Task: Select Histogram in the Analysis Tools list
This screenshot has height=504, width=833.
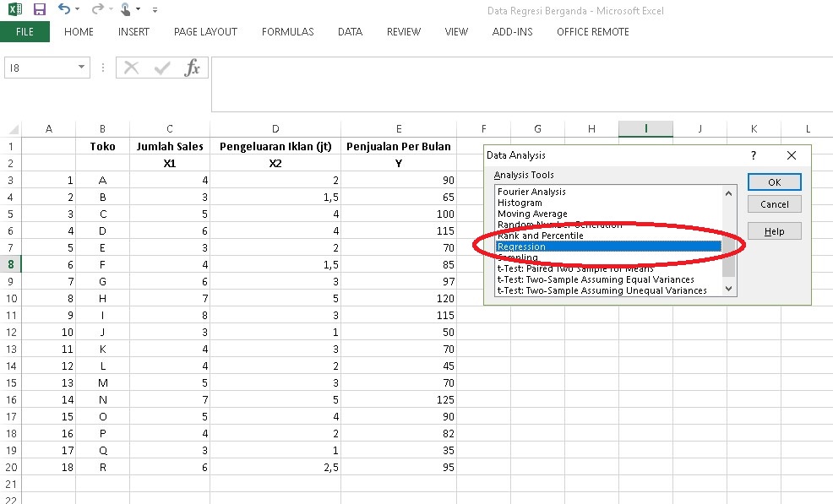Action: [520, 203]
